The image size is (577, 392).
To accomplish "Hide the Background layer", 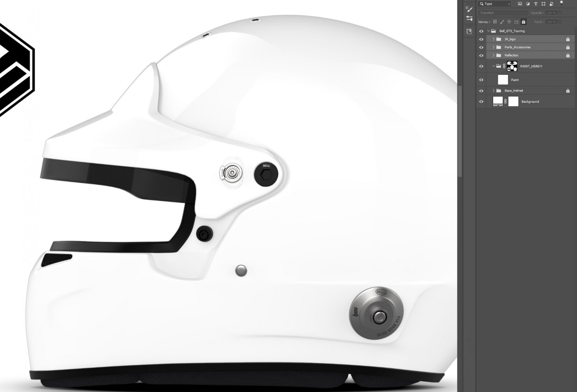I will pos(481,101).
